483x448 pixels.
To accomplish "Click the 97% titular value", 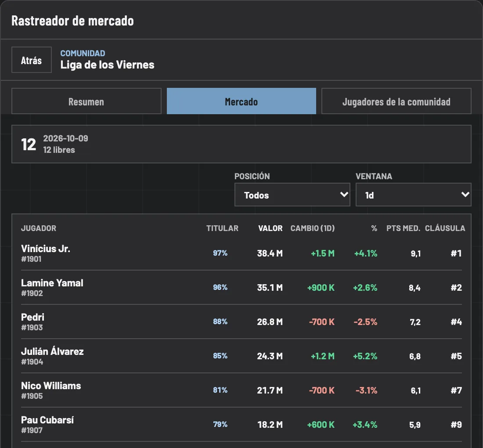I will pos(220,253).
